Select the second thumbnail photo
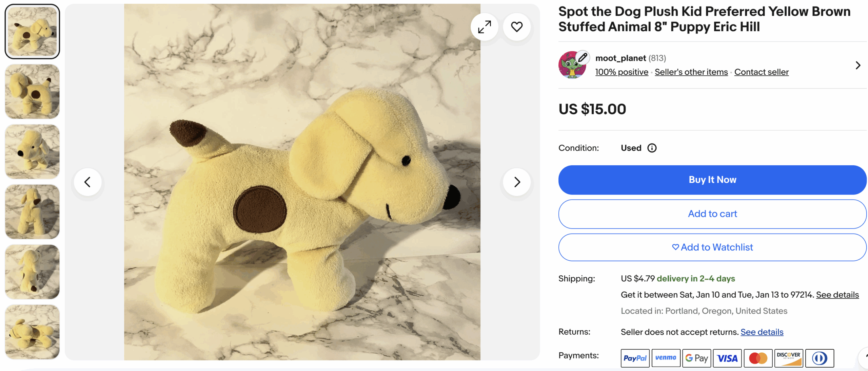 pos(32,92)
